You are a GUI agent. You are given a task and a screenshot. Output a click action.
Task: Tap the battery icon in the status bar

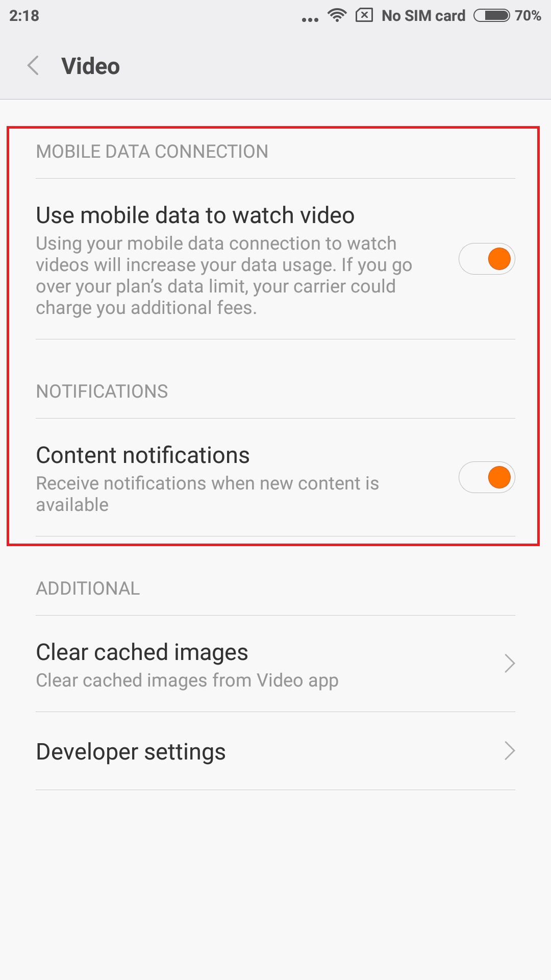click(491, 15)
